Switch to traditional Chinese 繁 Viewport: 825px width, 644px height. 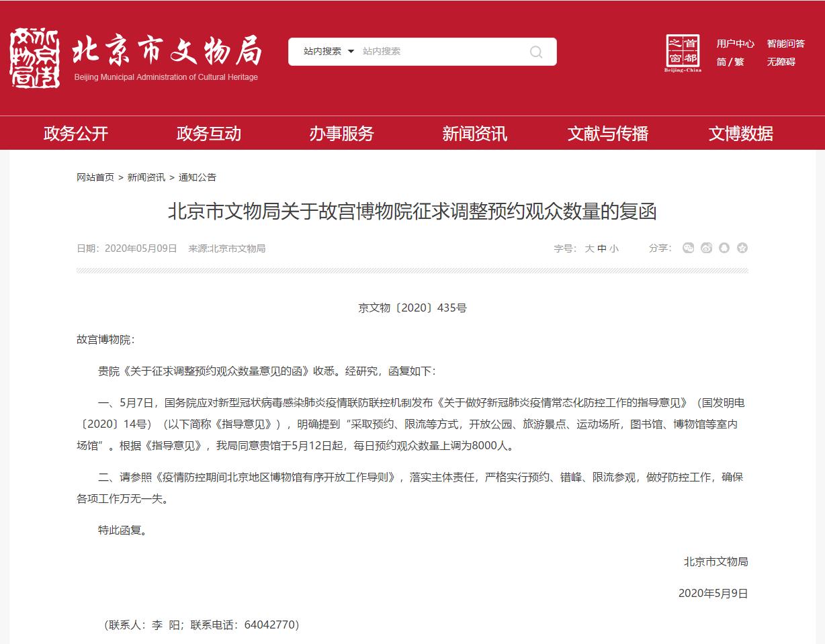[739, 62]
